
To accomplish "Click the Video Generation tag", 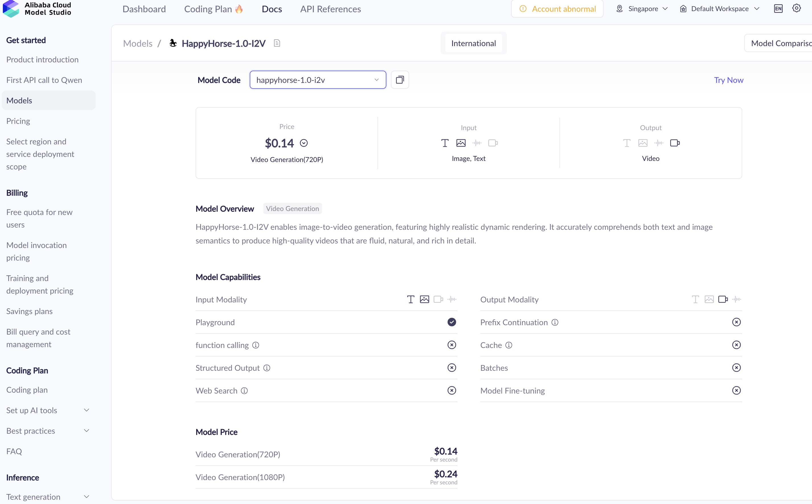I will tap(292, 209).
